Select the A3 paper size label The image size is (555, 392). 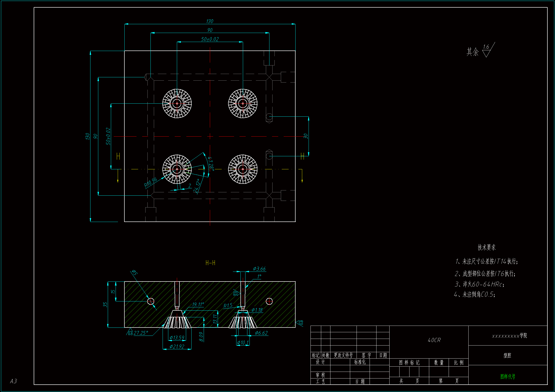[x=14, y=381]
